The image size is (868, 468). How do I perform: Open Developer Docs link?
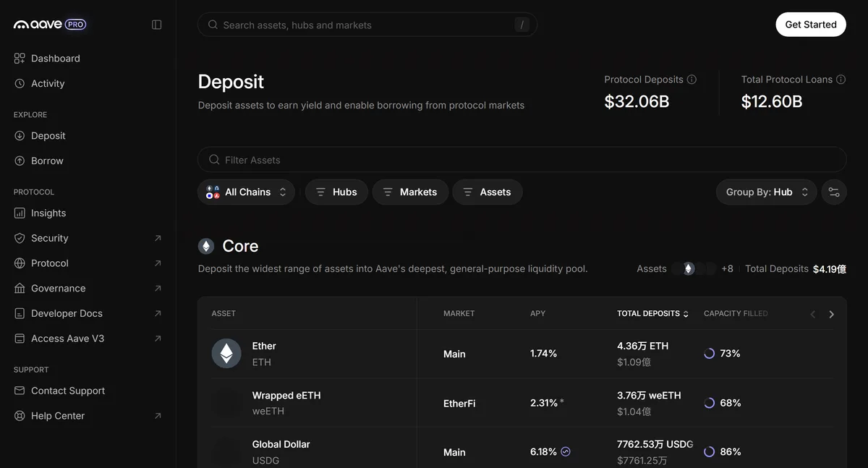(88, 314)
